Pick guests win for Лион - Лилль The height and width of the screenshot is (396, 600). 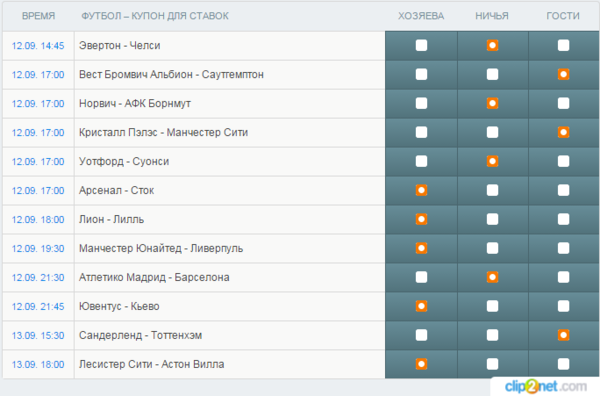click(563, 219)
